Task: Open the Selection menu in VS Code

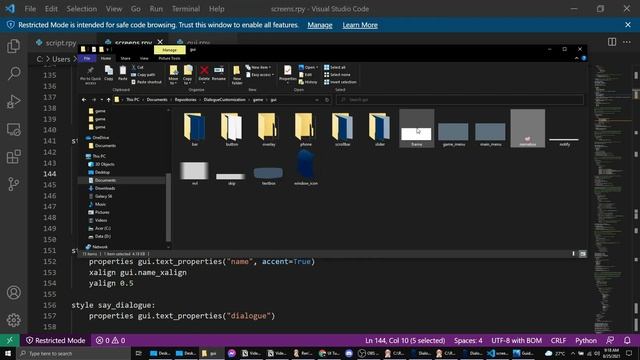Action: (x=82, y=9)
